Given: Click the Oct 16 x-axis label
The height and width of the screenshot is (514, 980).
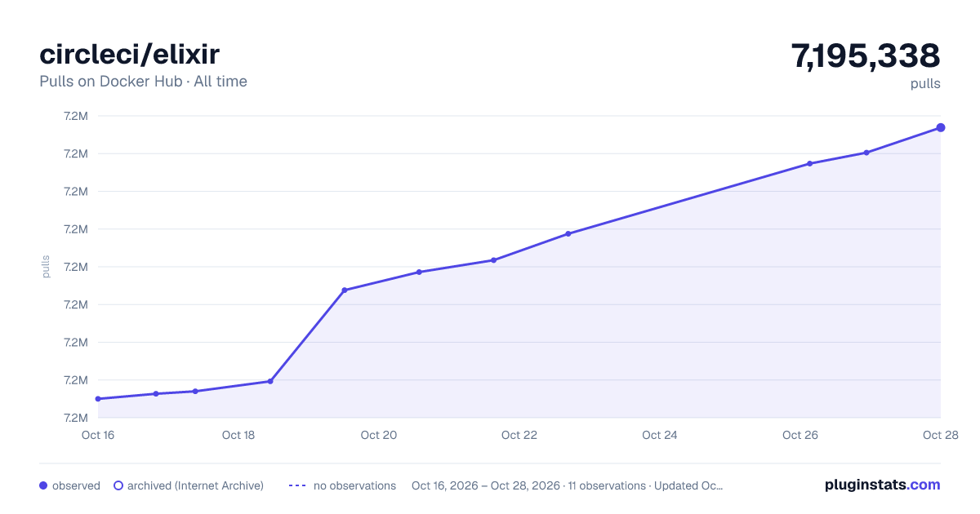Looking at the screenshot, I should [x=98, y=435].
